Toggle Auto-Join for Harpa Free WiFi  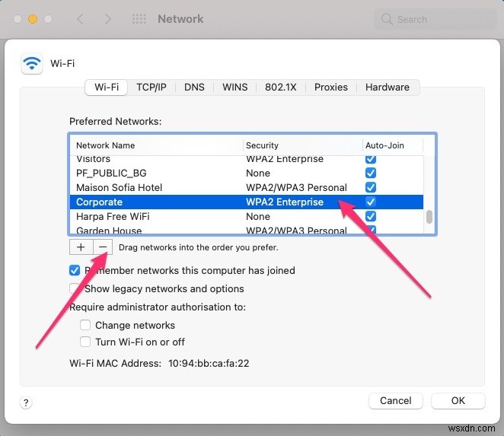[371, 216]
